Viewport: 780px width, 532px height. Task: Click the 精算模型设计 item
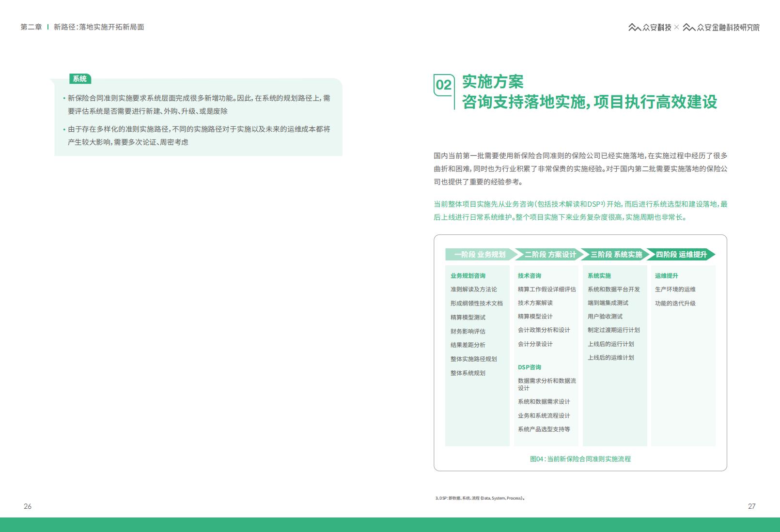(535, 317)
